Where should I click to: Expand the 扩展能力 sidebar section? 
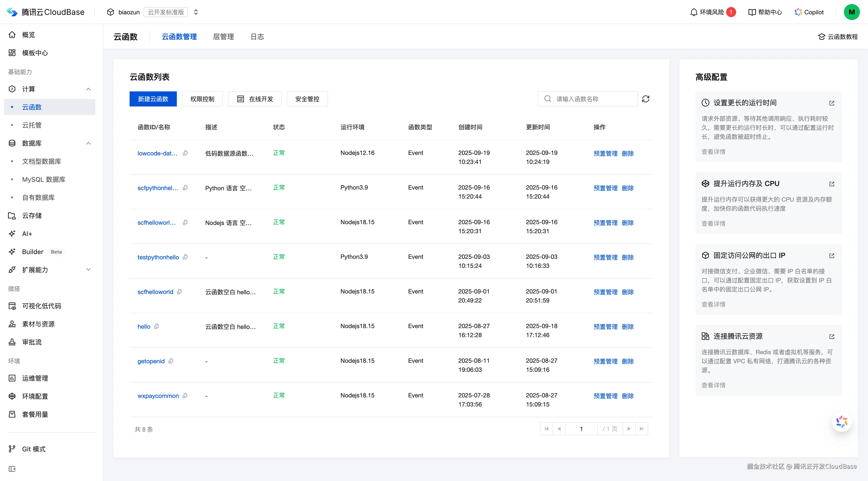[x=88, y=269]
